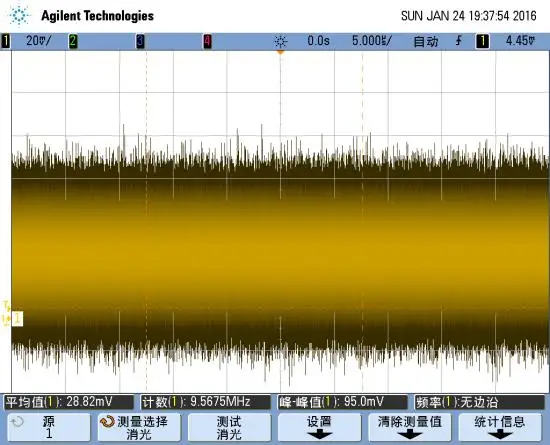Click the 5.000 timebase per division readout
550x445 pixels.
[372, 41]
